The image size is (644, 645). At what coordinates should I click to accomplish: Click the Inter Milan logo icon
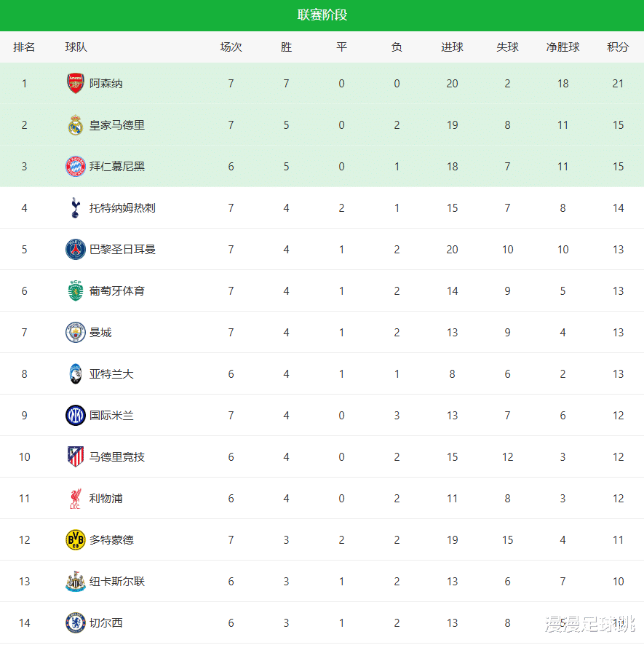coord(75,415)
